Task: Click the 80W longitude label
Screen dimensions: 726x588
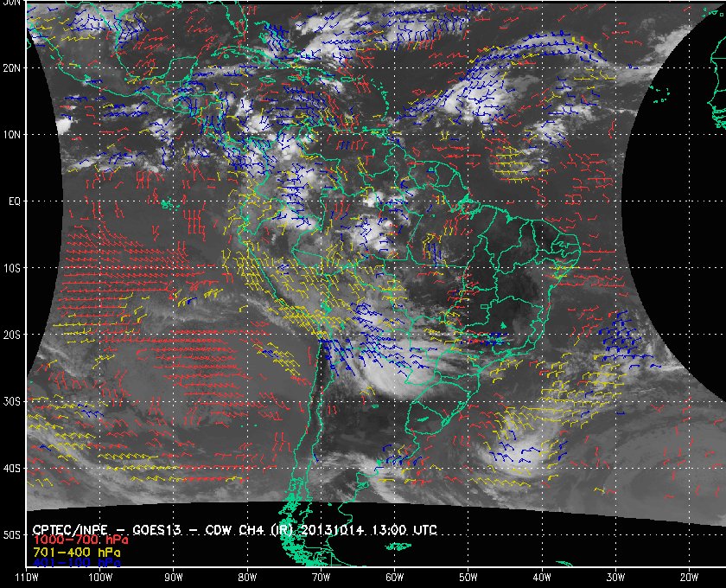Action: click(247, 577)
